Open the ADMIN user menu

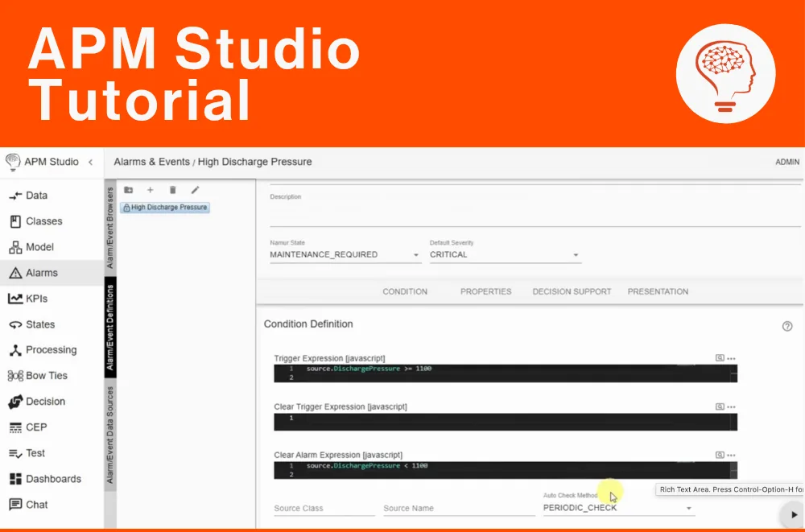pos(787,163)
